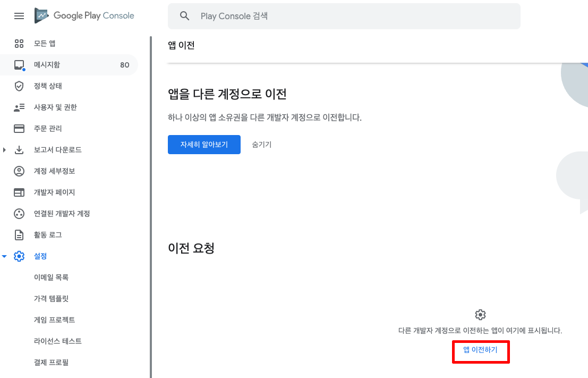Select the 설정 menu label

pyautogui.click(x=40, y=256)
